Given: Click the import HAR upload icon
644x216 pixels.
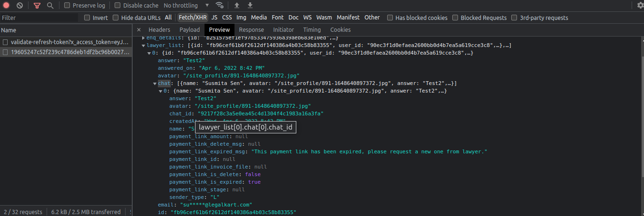Looking at the screenshot, I should click(x=237, y=6).
